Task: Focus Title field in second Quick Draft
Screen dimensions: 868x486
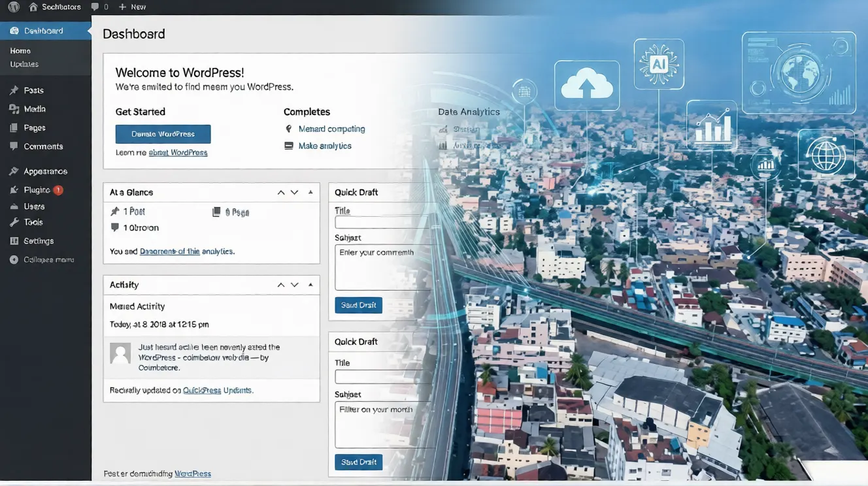Action: 383,377
